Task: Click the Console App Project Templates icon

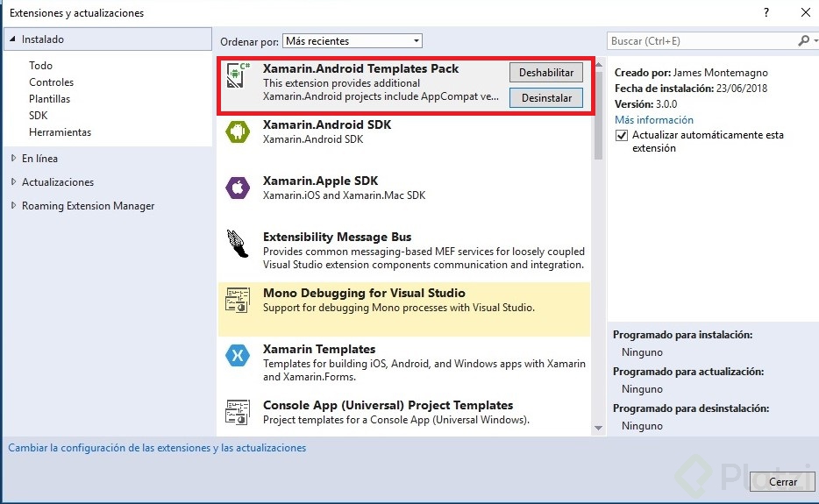Action: [x=238, y=412]
